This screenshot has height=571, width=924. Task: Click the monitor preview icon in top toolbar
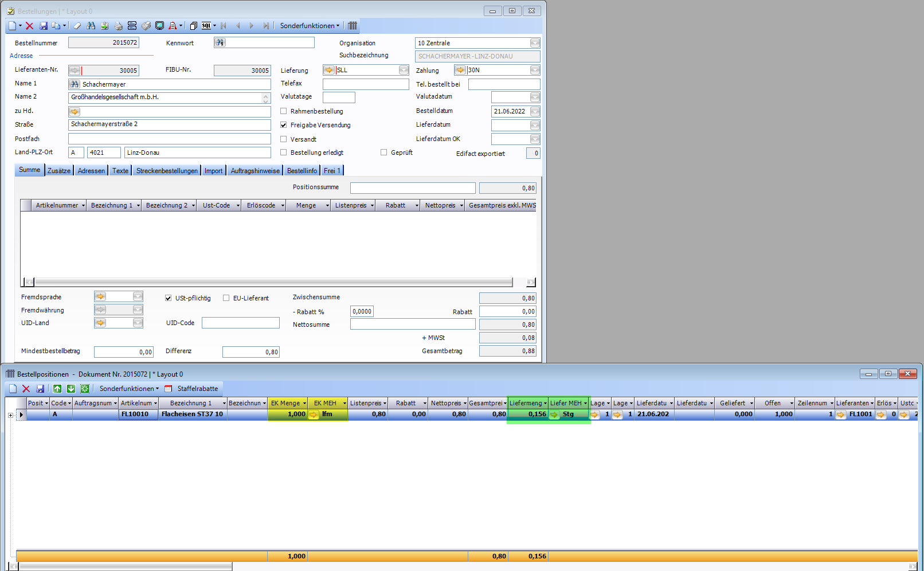coord(160,26)
